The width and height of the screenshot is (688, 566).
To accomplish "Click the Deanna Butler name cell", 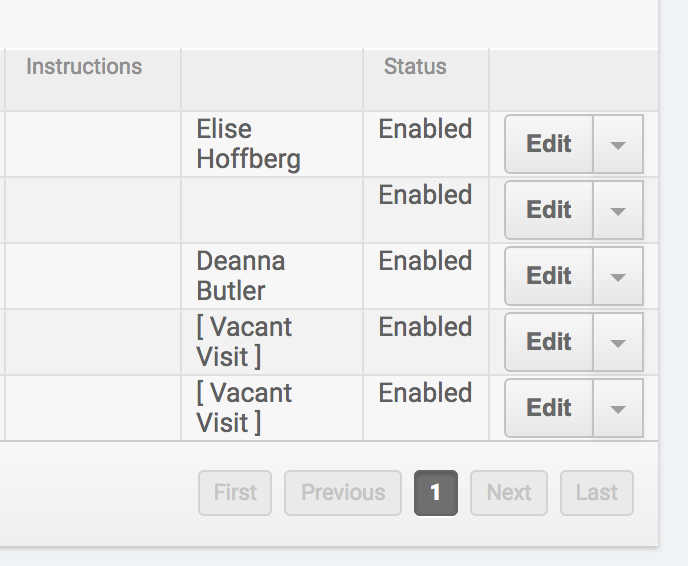I will coord(241,276).
